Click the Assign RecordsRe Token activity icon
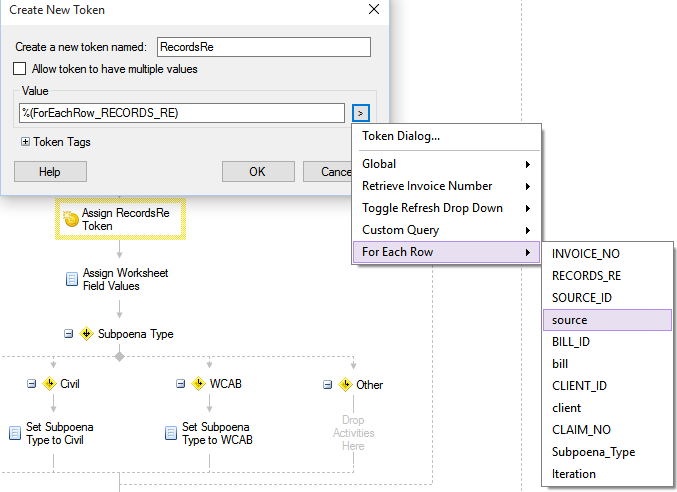 tap(71, 219)
